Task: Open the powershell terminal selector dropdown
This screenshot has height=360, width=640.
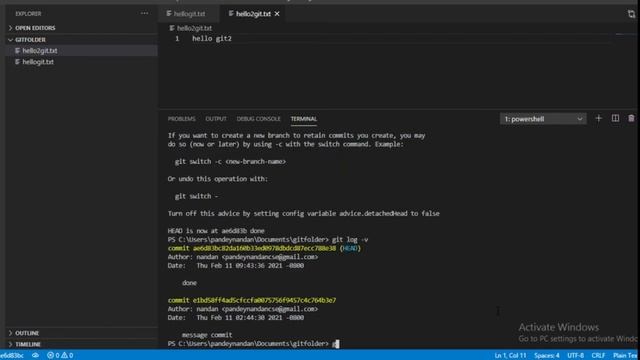Action: click(x=543, y=119)
